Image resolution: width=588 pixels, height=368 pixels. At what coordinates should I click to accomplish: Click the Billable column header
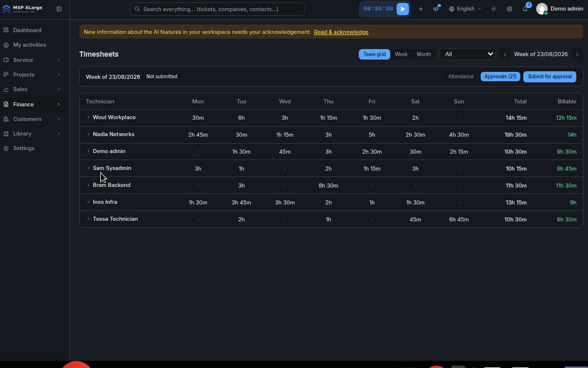tap(566, 102)
